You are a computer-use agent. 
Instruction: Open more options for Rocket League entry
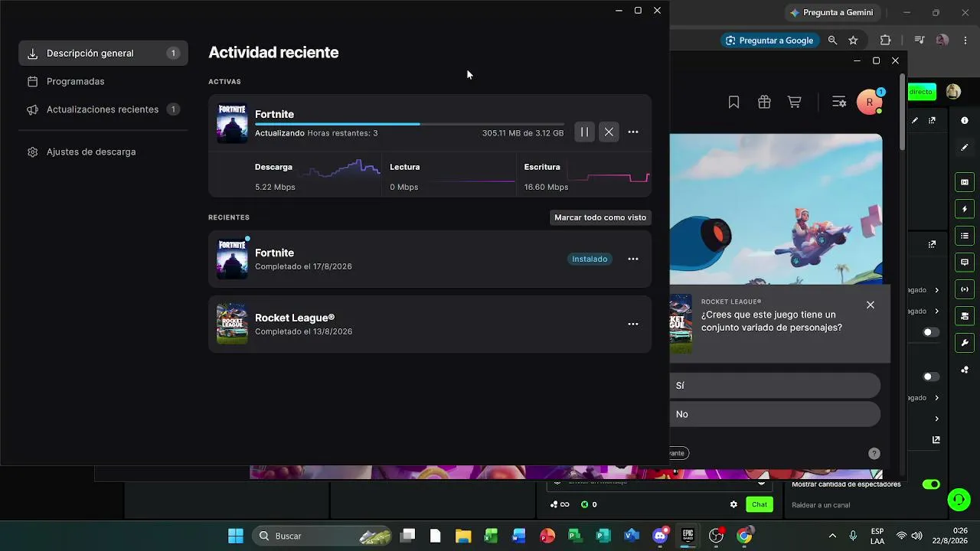pos(633,324)
